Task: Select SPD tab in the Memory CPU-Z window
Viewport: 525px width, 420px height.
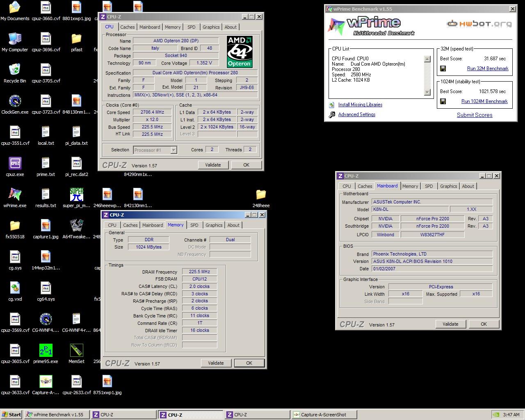Action: click(194, 225)
